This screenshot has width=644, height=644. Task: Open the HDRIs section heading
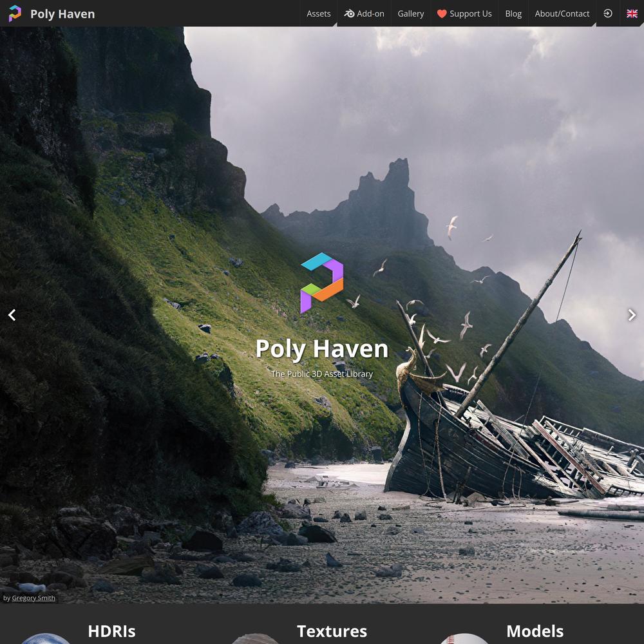point(111,631)
